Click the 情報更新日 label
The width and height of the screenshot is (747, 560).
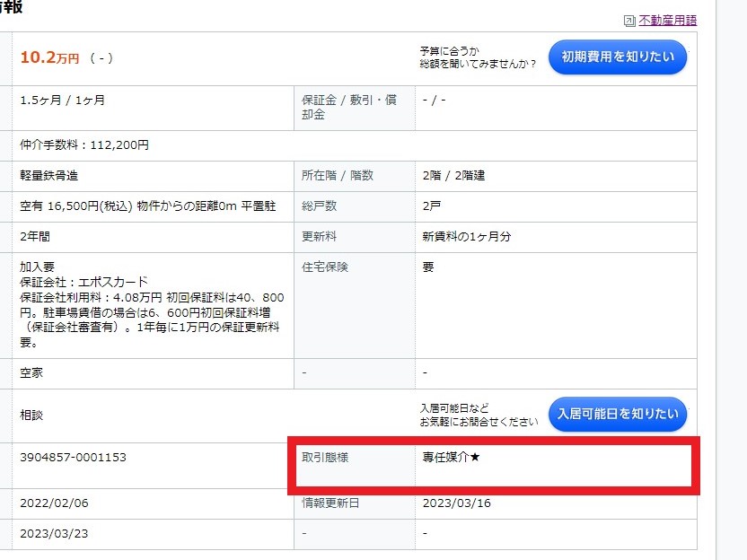click(x=330, y=503)
